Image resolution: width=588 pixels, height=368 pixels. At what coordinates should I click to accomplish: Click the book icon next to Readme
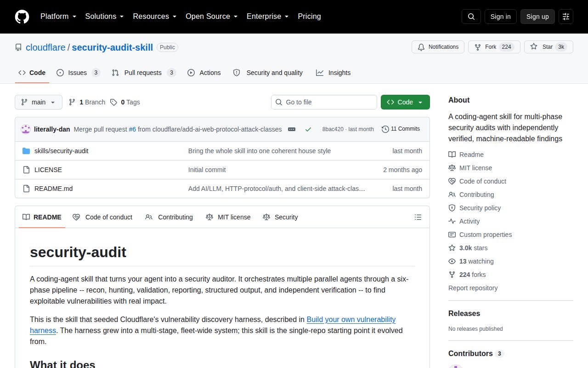pos(452,155)
